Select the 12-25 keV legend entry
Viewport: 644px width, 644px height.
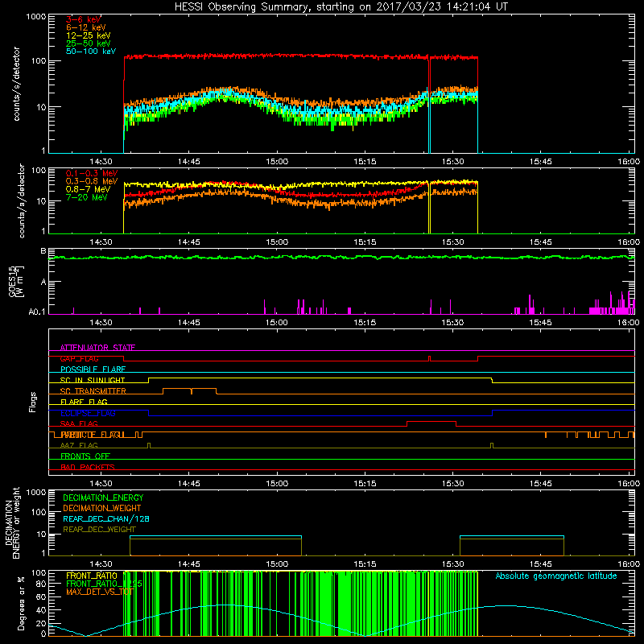click(88, 35)
